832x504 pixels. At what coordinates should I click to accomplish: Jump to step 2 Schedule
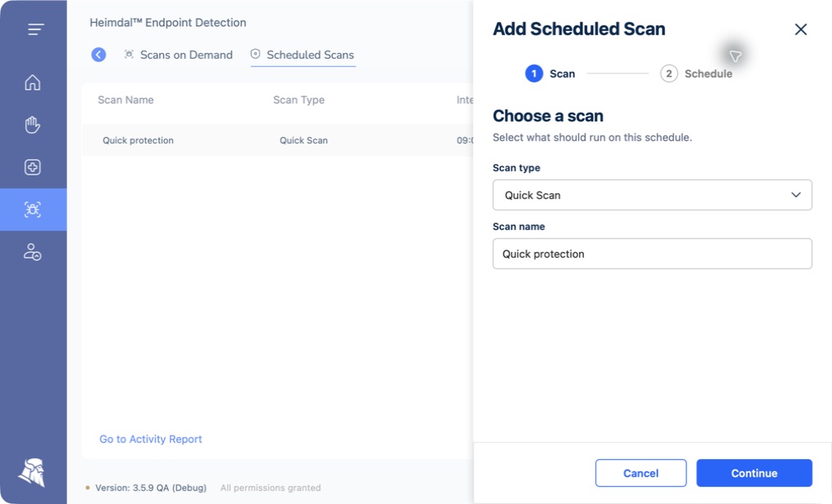pos(696,73)
